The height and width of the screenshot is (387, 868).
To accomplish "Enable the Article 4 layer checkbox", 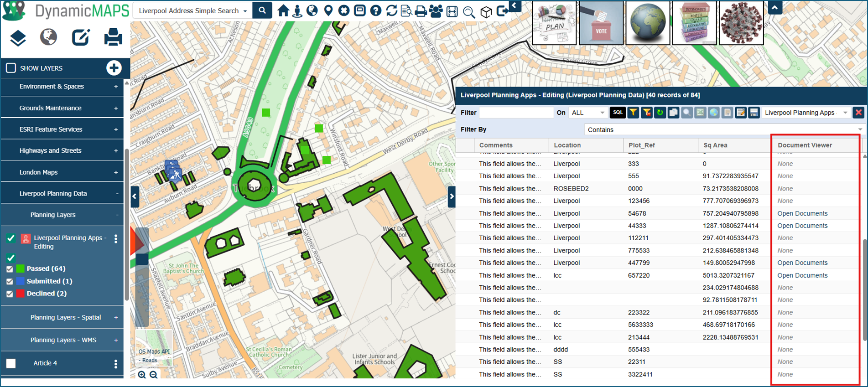I will (11, 363).
